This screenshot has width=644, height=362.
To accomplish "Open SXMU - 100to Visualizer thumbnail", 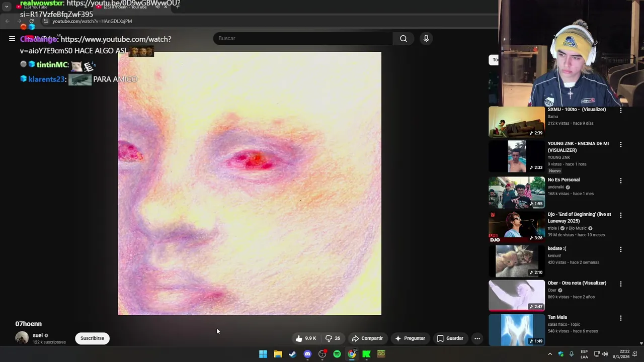I will point(517,122).
